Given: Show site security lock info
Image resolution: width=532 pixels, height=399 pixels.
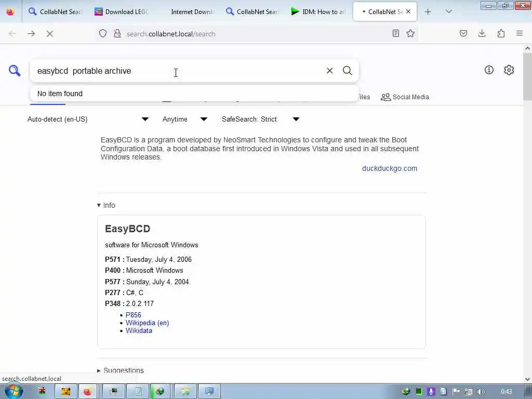Looking at the screenshot, I should pyautogui.click(x=117, y=34).
